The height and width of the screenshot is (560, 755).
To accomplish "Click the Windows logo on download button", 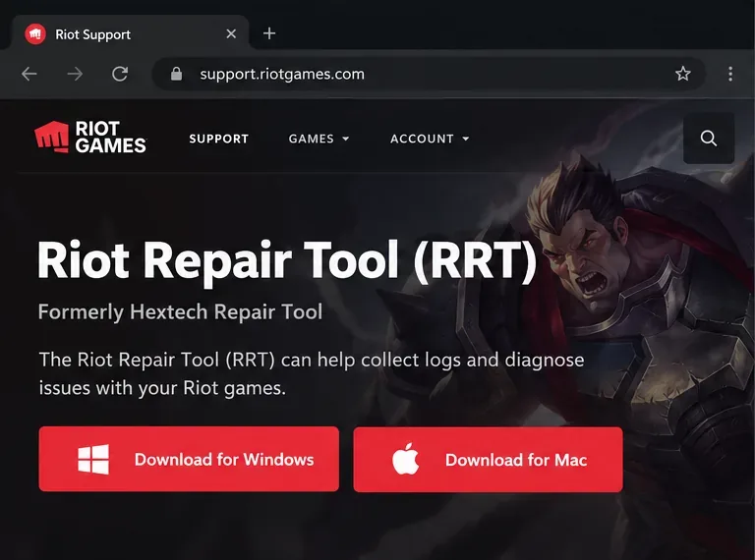I will 93,460.
